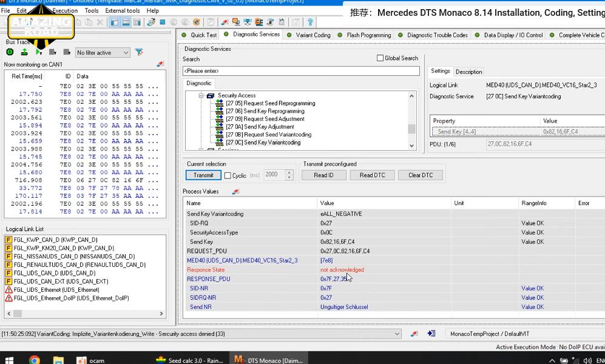This screenshot has height=364, width=605.
Task: Open the Windows Start menu
Action: (9, 360)
